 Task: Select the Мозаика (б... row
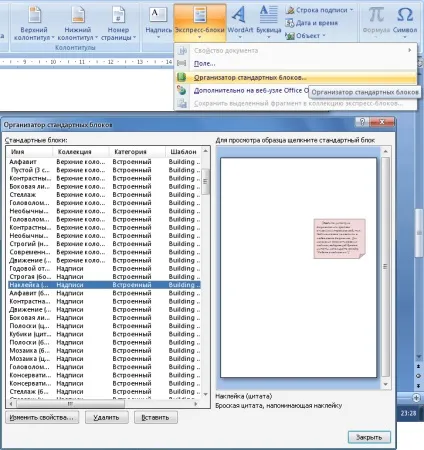pos(104,351)
